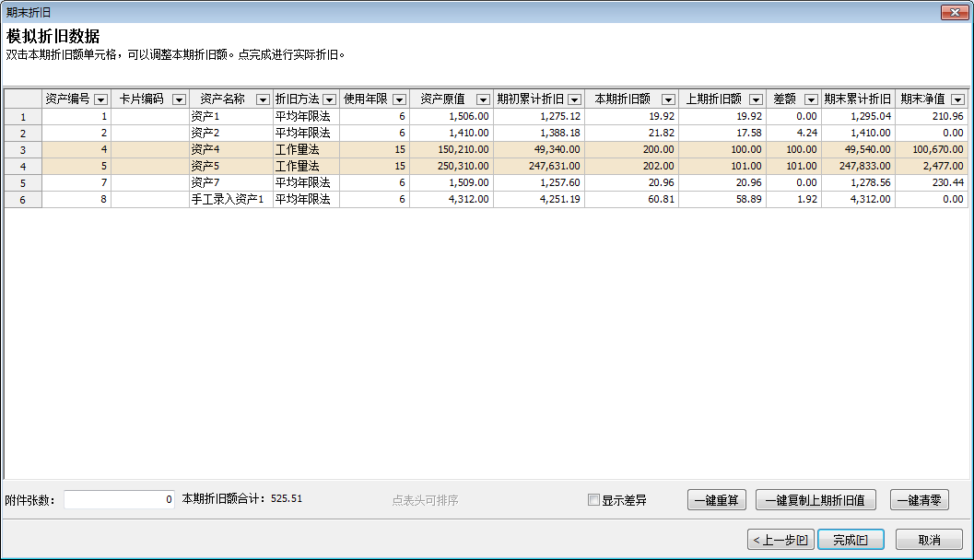Go back using the 上一步 button
Viewport: 974px width, 560px height.
click(780, 539)
